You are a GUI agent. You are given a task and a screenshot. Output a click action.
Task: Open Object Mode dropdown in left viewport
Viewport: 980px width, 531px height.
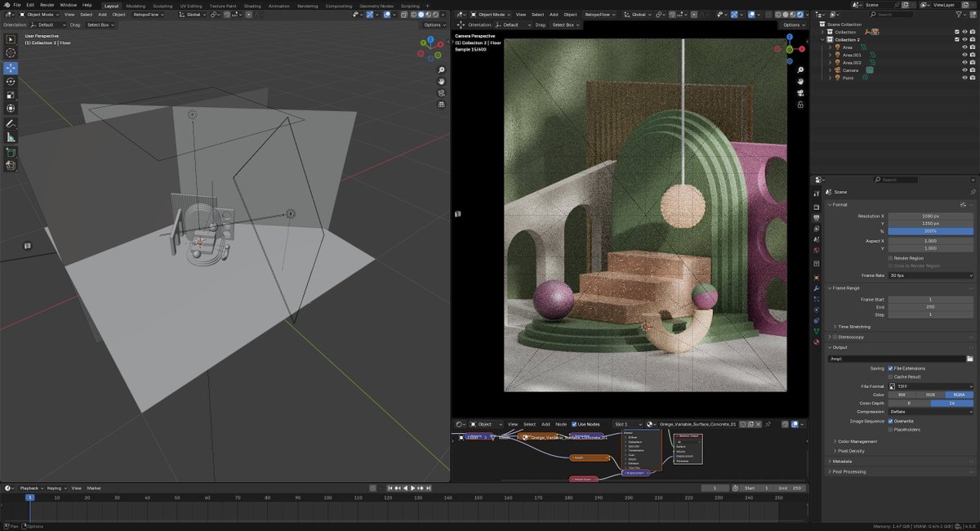[40, 14]
